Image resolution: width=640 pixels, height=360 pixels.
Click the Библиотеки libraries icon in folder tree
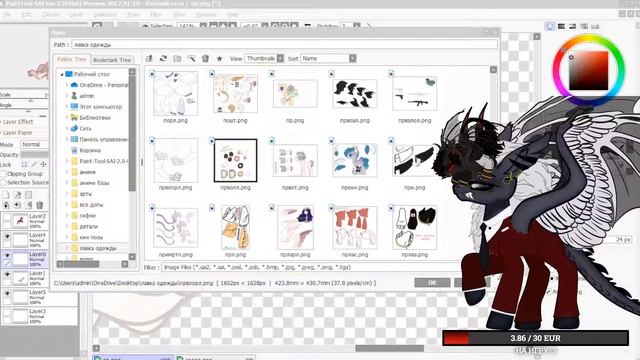pos(74,118)
